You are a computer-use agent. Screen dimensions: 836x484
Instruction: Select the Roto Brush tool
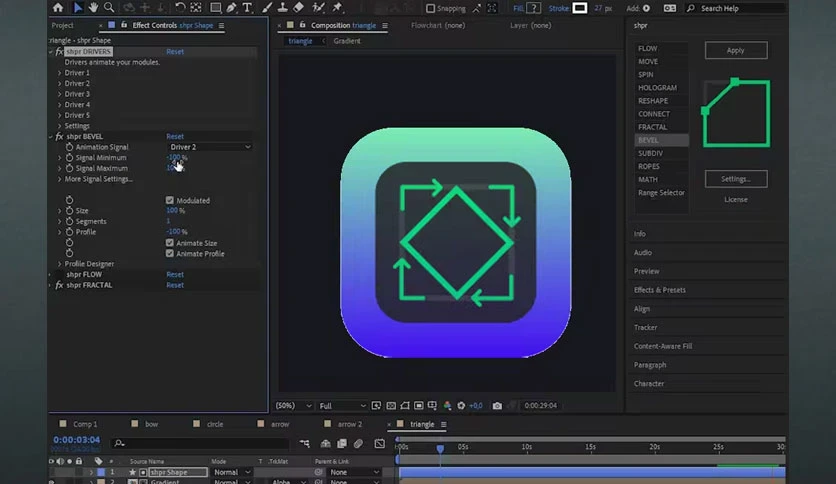(318, 7)
